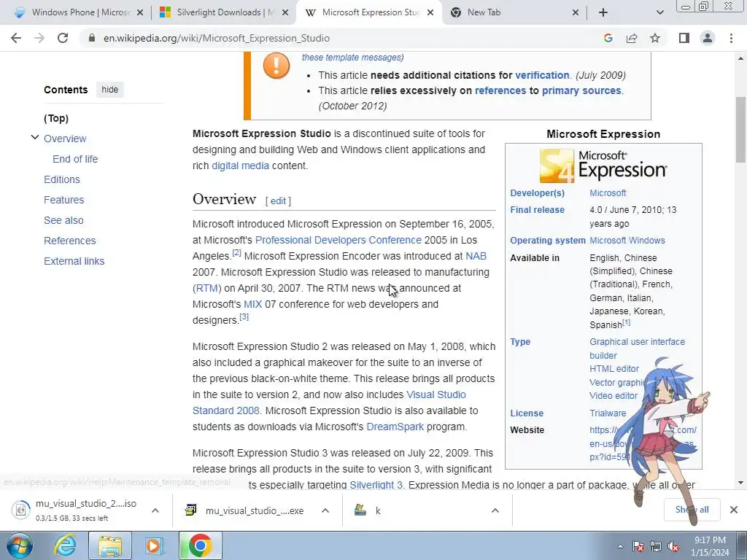Go to Features in Contents
The height and width of the screenshot is (560, 747).
click(x=64, y=200)
